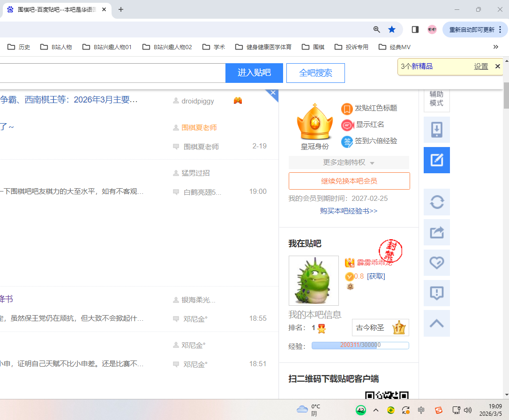Click the bookmark star in address bar
The image size is (509, 420).
tap(392, 29)
